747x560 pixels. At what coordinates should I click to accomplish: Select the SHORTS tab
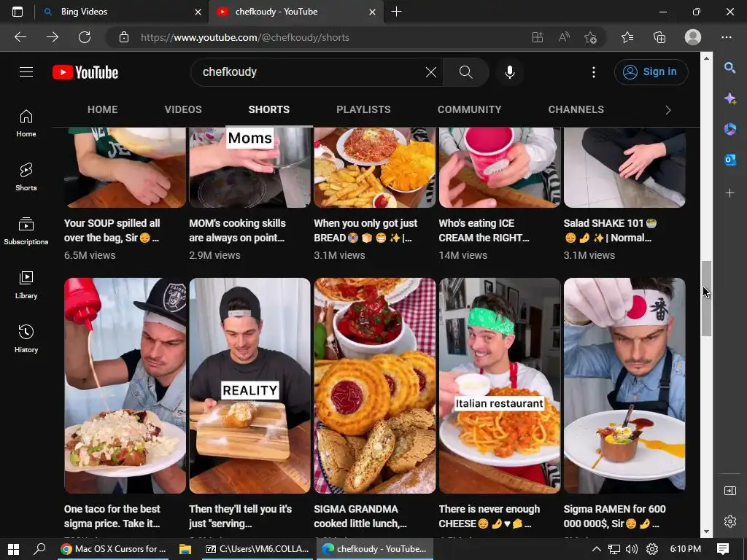[x=268, y=109]
